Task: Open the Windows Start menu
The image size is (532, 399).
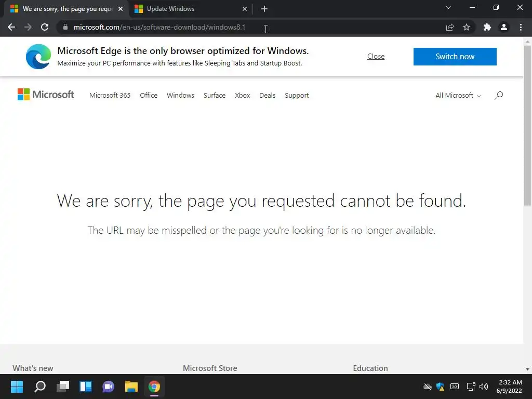Action: pos(17,387)
